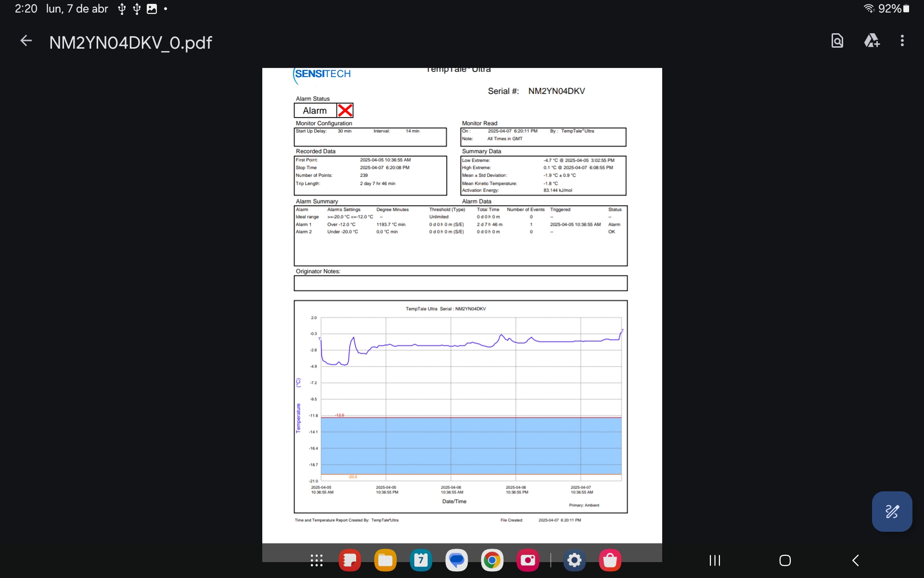Launch Google Messages from the taskbar
Screen dimensions: 924x578
(x=457, y=560)
